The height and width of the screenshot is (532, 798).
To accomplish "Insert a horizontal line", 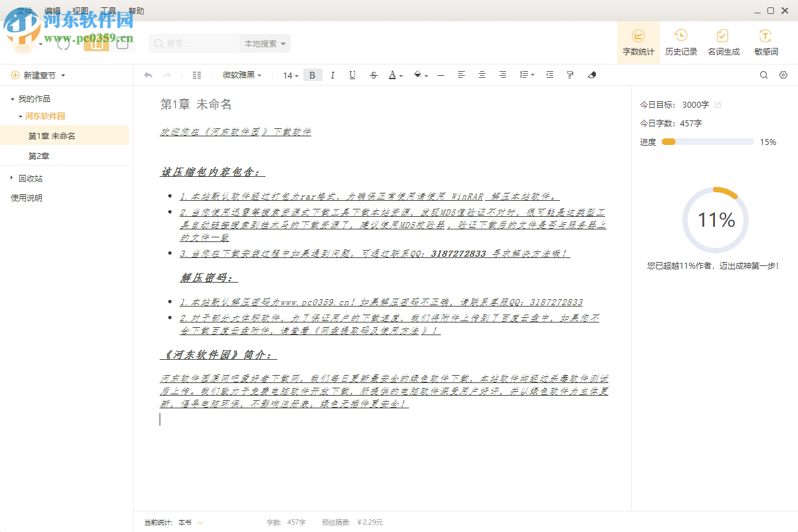I will click(441, 74).
